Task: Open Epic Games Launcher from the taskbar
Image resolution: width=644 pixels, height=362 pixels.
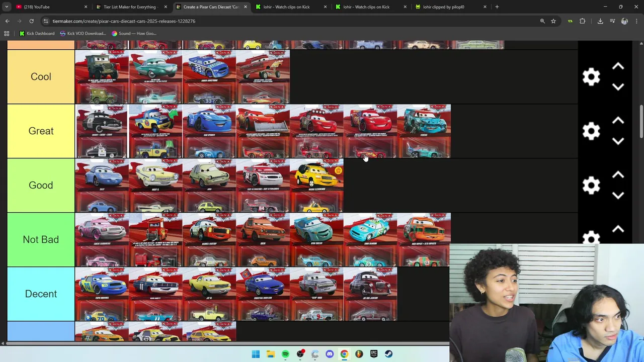Action: 374,354
